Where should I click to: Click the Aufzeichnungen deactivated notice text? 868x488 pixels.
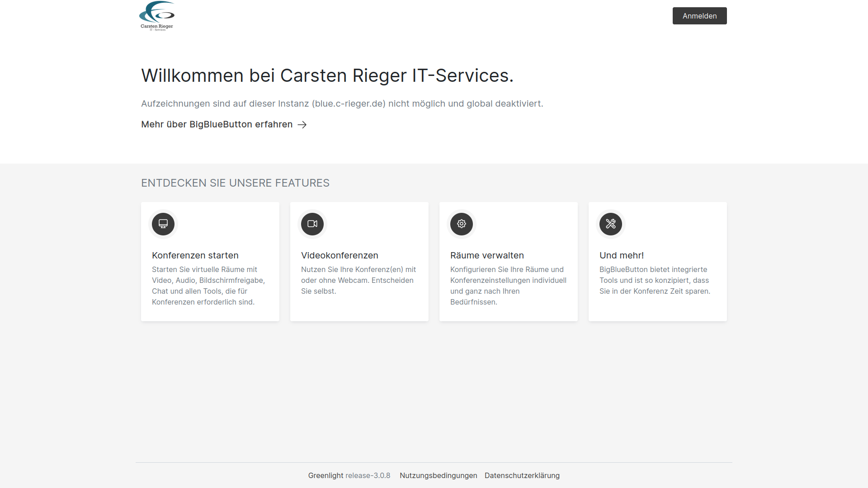click(x=342, y=103)
